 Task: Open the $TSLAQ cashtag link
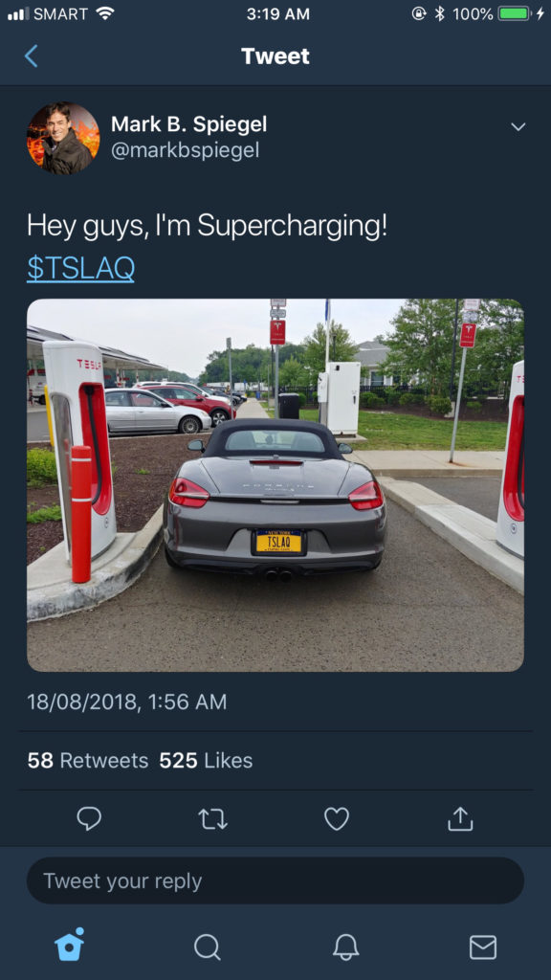point(80,269)
